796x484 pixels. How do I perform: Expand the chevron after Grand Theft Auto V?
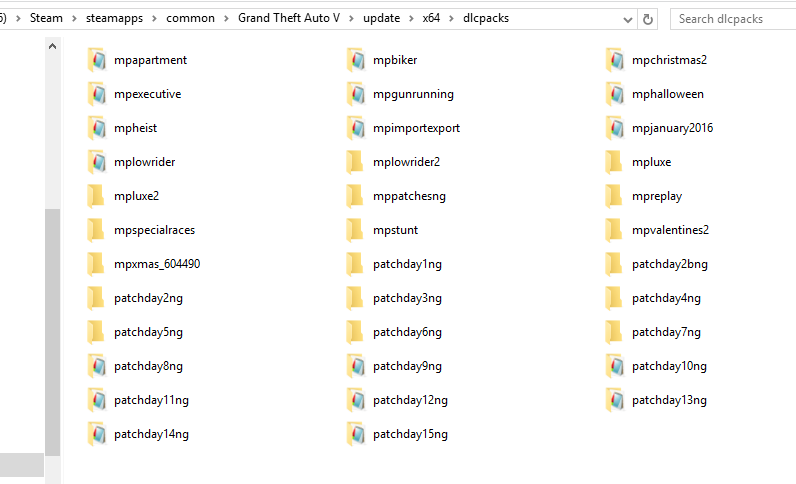pos(351,19)
